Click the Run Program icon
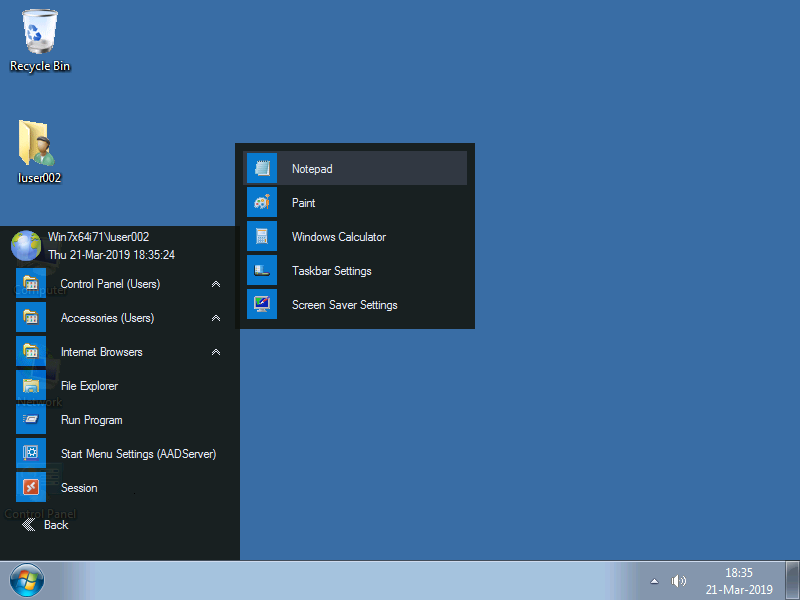Image resolution: width=800 pixels, height=600 pixels. point(31,420)
